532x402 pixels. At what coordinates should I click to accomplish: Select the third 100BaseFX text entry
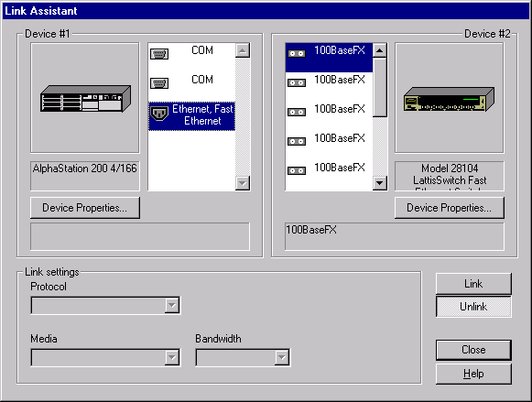pos(340,109)
